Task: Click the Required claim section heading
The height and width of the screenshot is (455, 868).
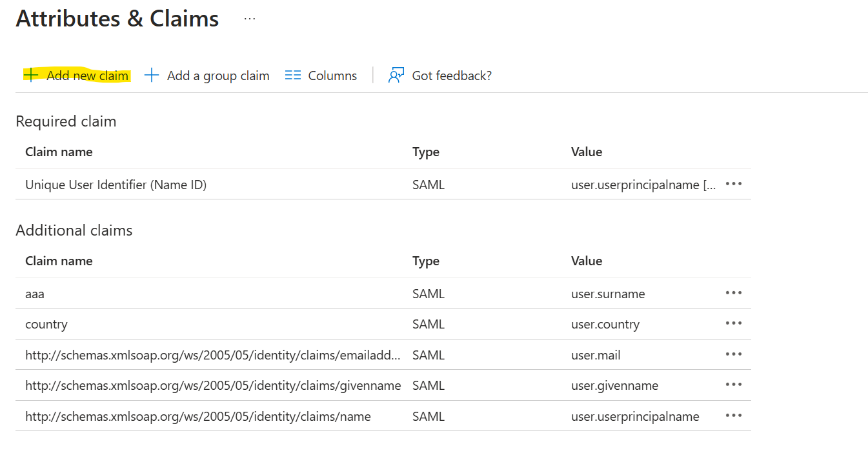Action: point(66,121)
